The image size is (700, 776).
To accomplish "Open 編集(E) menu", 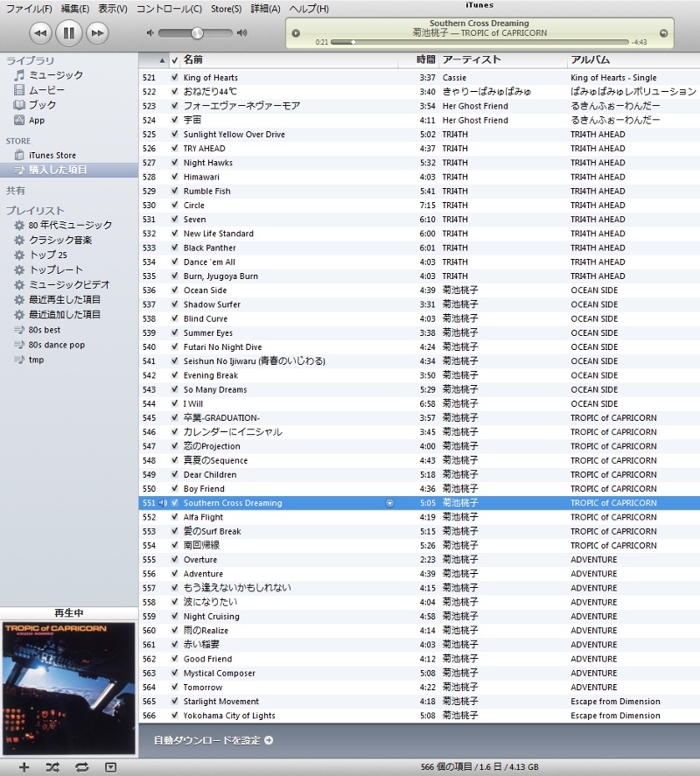I will click(x=74, y=9).
